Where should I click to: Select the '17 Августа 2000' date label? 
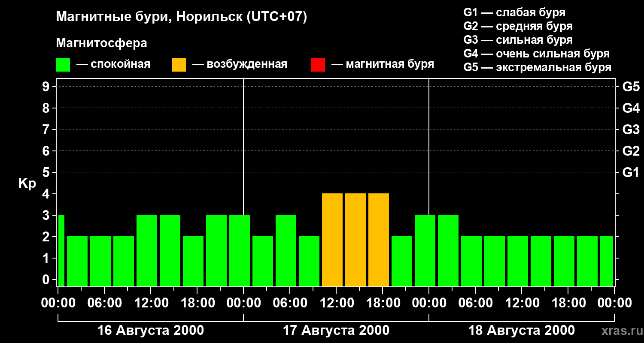[x=336, y=331]
